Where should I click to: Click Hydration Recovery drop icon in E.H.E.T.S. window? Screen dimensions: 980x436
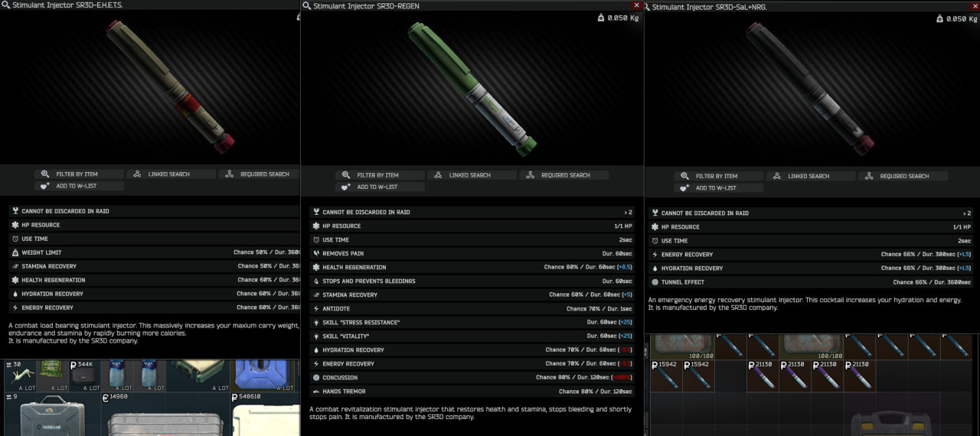tap(15, 294)
